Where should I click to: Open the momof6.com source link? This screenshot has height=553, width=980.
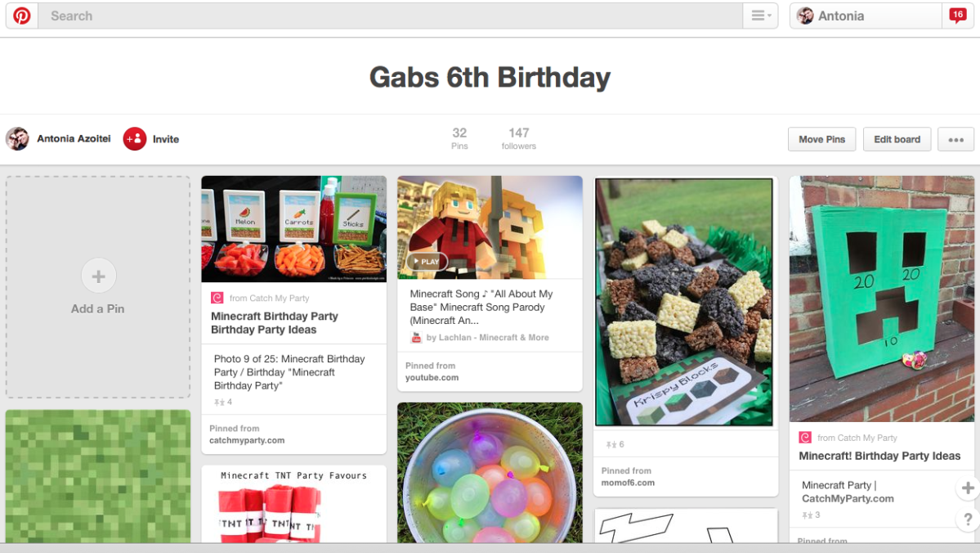[x=628, y=483]
